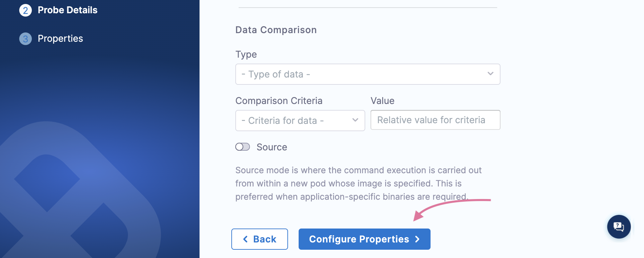644x258 pixels.
Task: Open the help chat bubble icon
Action: pos(618,227)
